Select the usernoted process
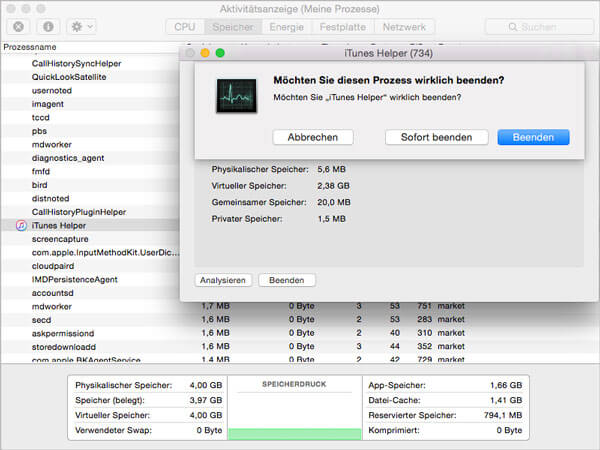This screenshot has width=600, height=450. tap(90, 91)
